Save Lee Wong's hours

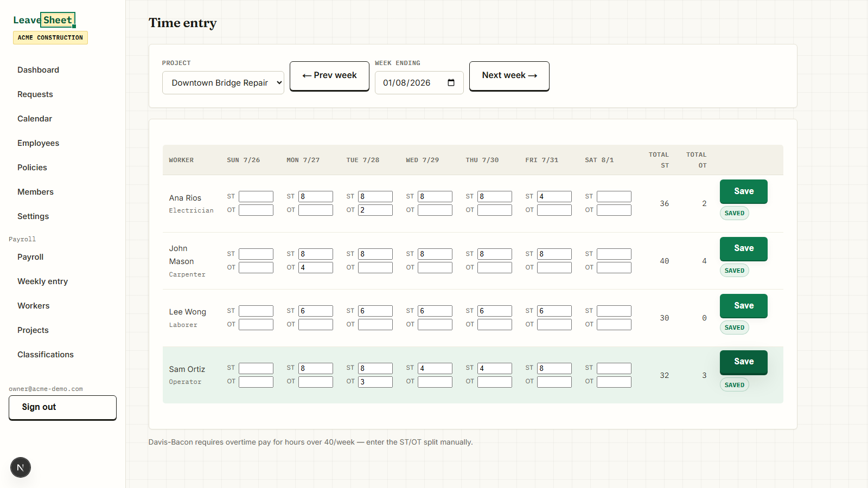743,306
